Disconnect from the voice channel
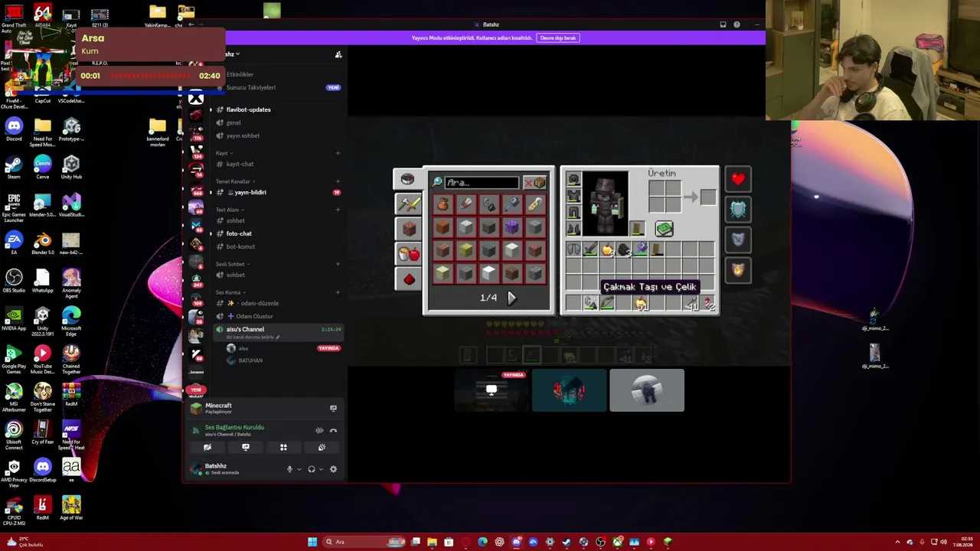This screenshot has height=551, width=980. (x=333, y=430)
